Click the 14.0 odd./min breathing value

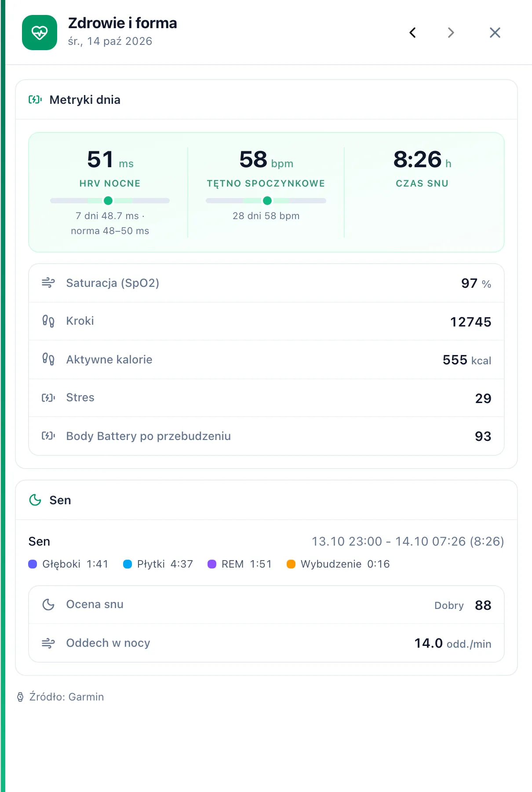pyautogui.click(x=453, y=643)
